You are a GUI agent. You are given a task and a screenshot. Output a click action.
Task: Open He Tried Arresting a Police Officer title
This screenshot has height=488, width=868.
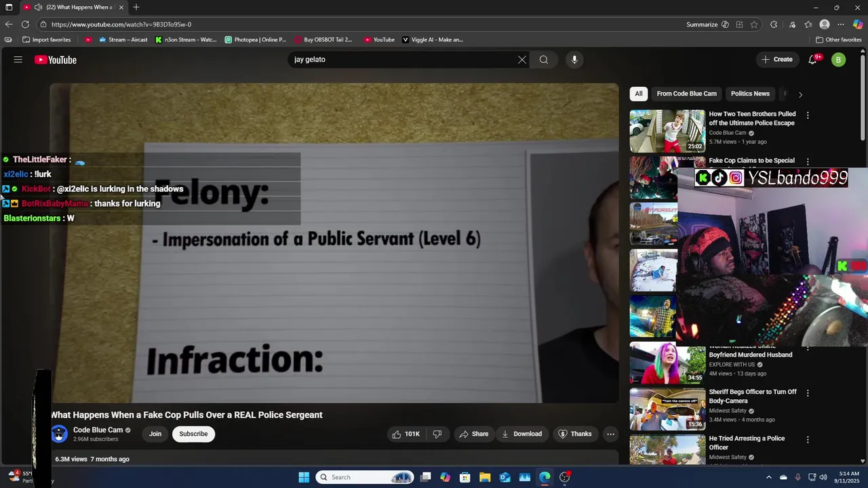(747, 443)
